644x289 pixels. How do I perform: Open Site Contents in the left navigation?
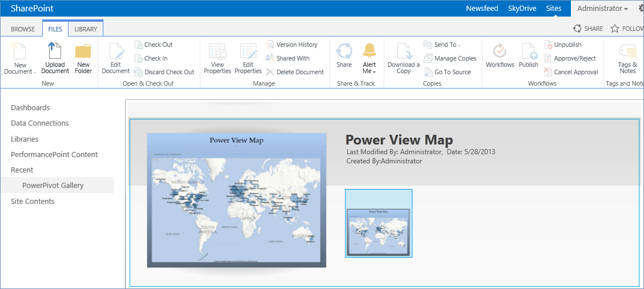tap(33, 202)
